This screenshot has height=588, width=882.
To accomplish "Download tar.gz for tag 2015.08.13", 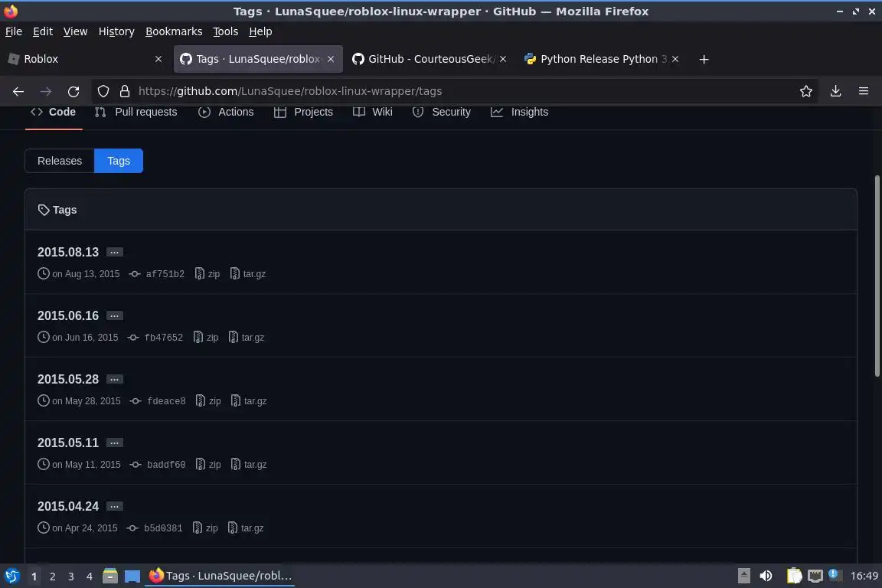I will coord(248,274).
